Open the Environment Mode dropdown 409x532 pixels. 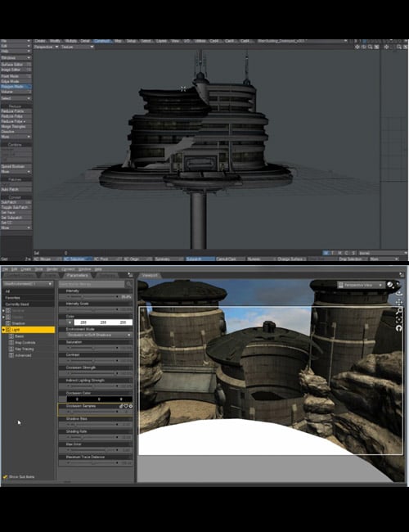click(x=99, y=335)
